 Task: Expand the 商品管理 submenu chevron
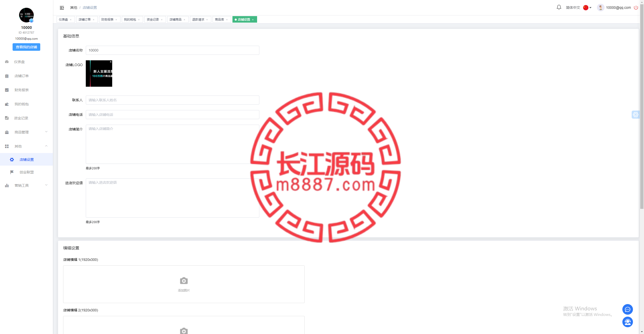point(46,132)
